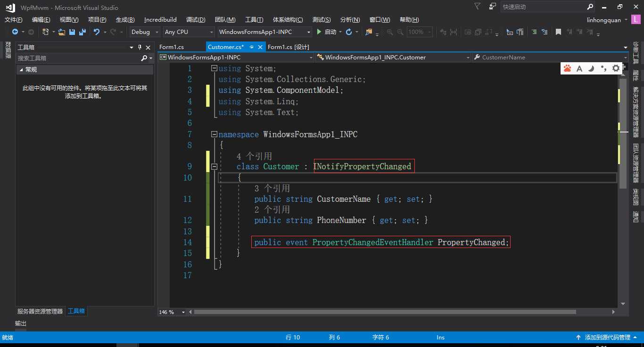Viewport: 644px width, 347px height.
Task: Click the Quick Launch magnifier icon
Action: point(590,7)
